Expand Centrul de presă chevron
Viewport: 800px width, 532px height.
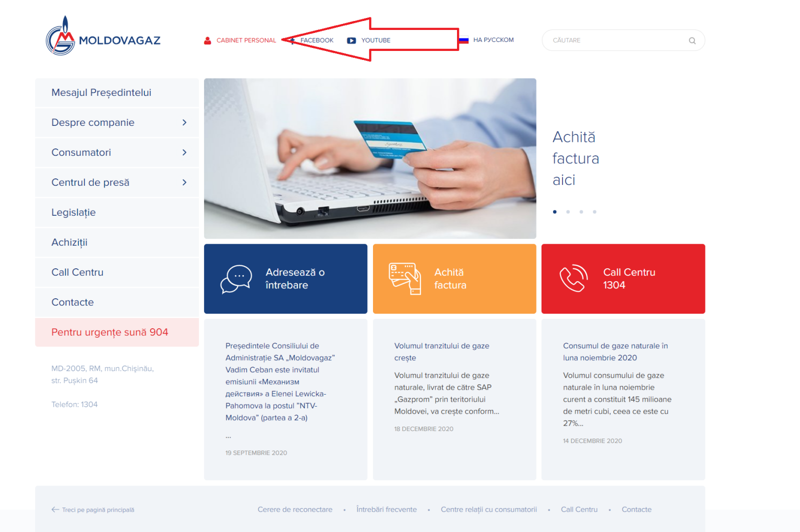pyautogui.click(x=184, y=182)
